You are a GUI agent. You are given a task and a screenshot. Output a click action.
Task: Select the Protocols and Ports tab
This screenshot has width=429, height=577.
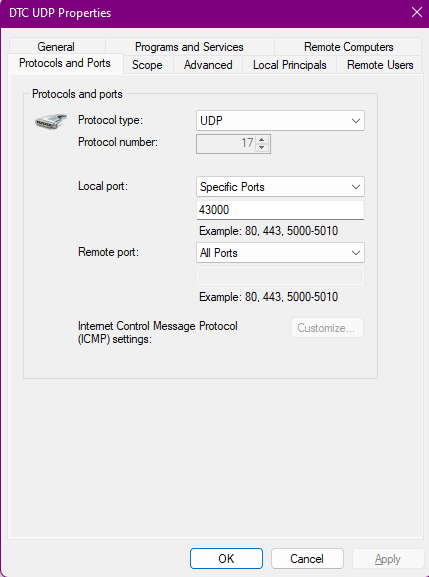(x=65, y=63)
